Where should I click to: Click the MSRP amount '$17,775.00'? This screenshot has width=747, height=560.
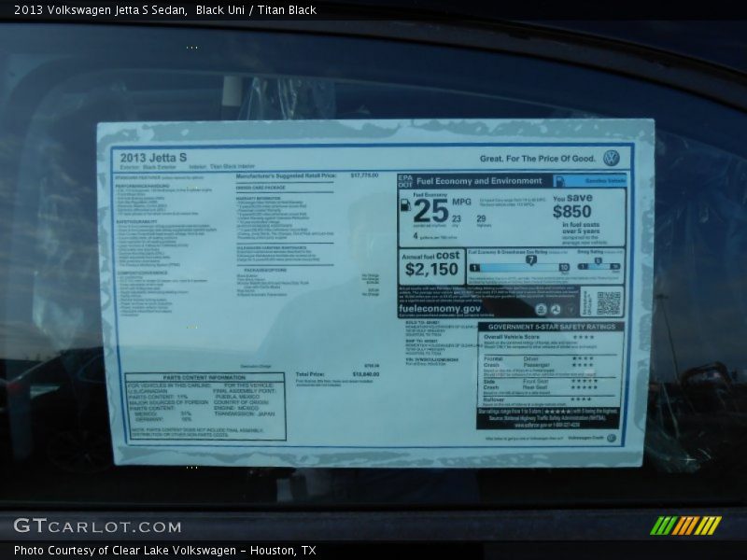[364, 175]
